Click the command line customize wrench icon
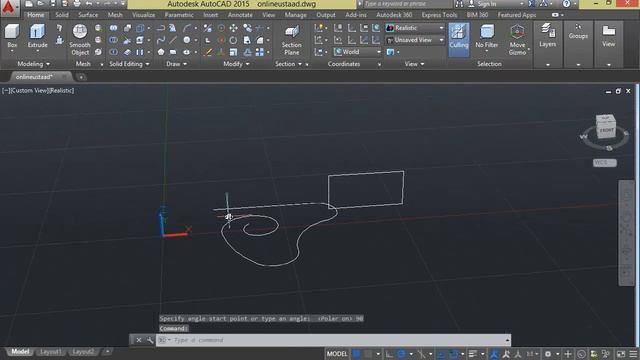The width and height of the screenshot is (640, 360). (150, 340)
